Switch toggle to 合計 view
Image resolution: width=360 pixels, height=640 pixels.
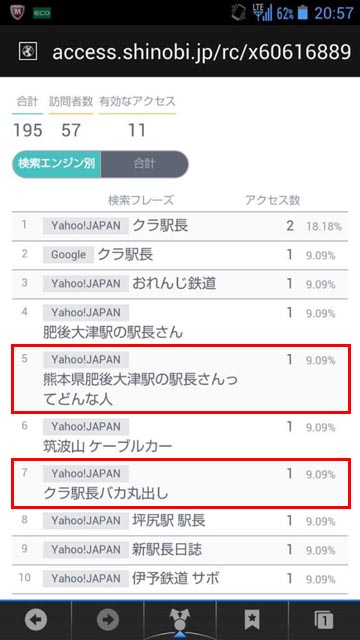[x=144, y=164]
